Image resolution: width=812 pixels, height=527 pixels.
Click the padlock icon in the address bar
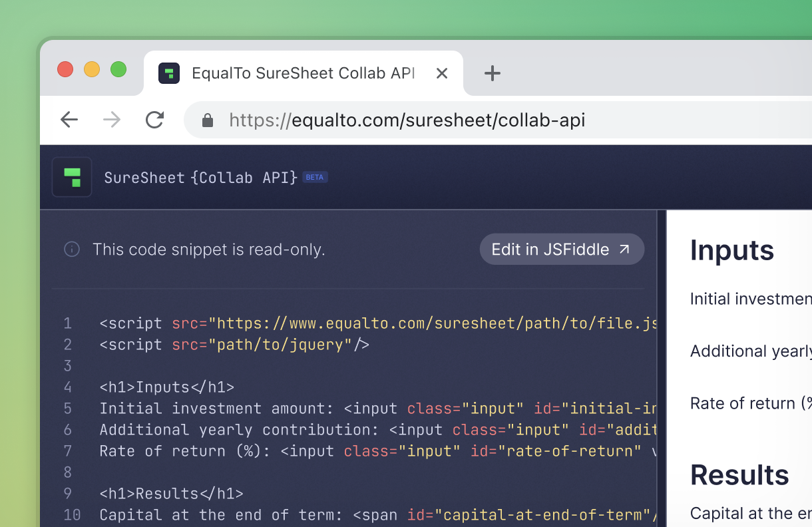[x=208, y=120]
